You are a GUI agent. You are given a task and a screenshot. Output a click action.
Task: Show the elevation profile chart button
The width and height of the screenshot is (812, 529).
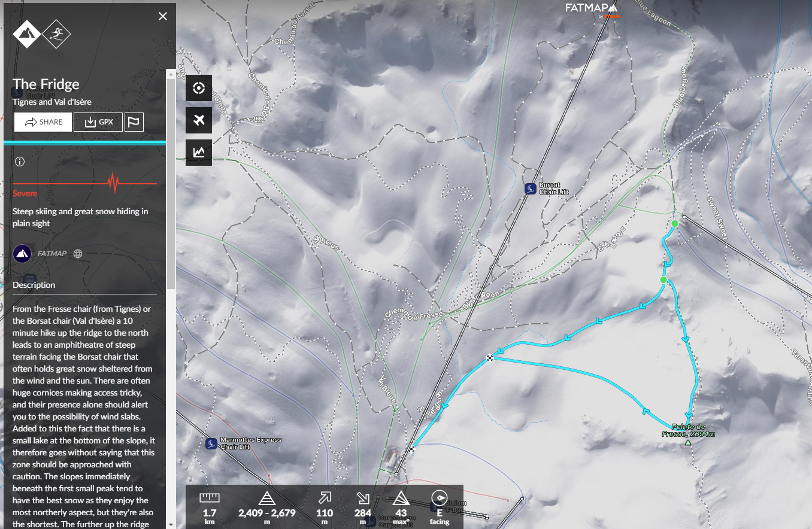point(199,153)
